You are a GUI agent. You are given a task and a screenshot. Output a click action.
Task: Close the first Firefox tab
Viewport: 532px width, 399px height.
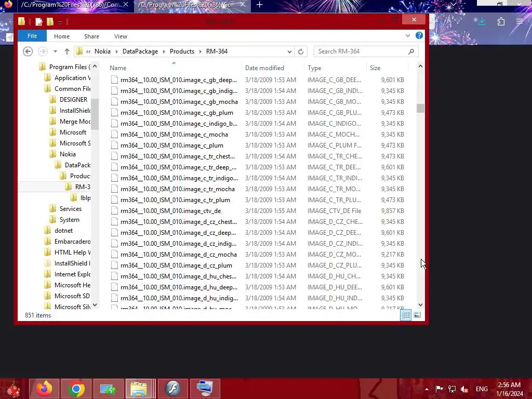coord(126,4)
